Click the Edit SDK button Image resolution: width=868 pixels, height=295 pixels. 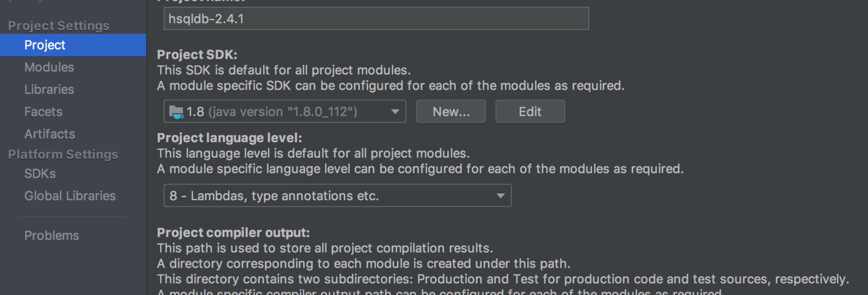tap(530, 111)
